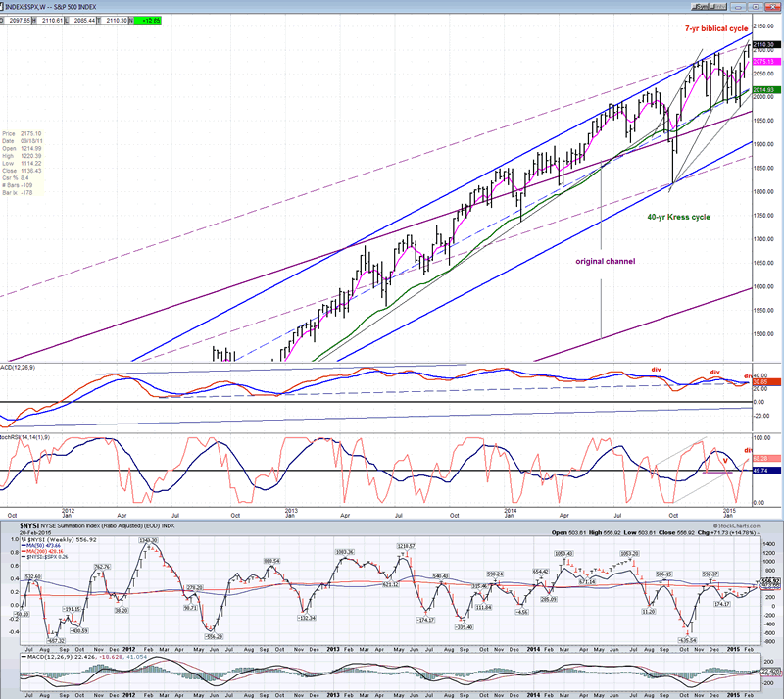Click the Date 09/18/11 row in data box
The image size is (784, 699).
22,141
